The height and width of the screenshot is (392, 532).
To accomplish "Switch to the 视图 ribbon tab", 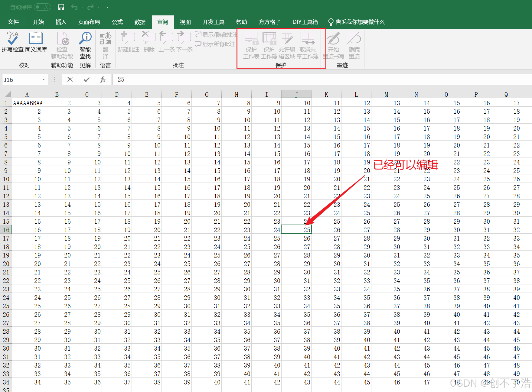I will point(185,22).
